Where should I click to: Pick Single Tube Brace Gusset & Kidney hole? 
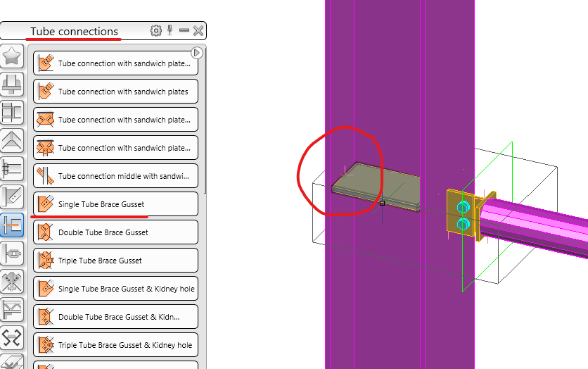(x=115, y=288)
